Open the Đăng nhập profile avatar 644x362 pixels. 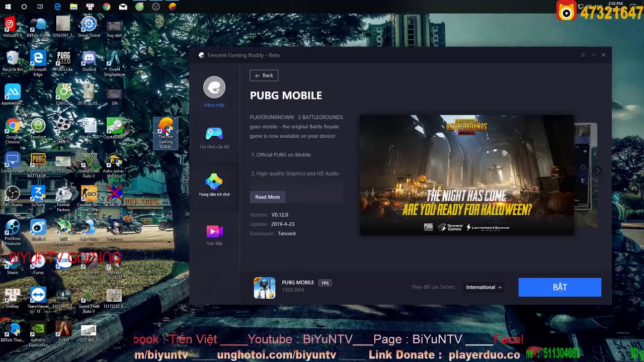[x=214, y=87]
